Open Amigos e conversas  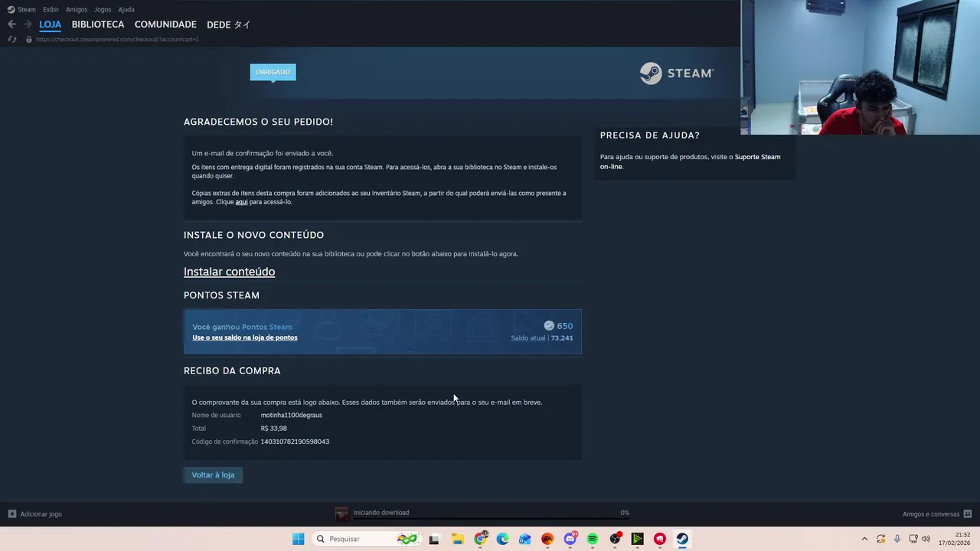click(931, 514)
